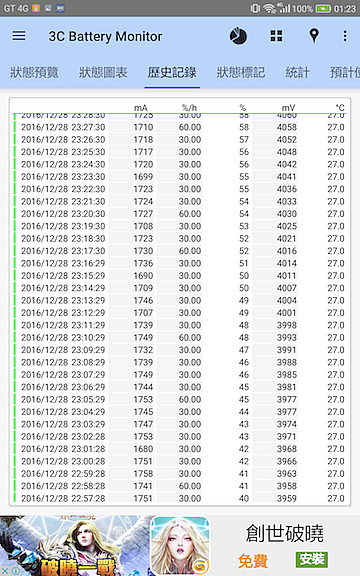Tap the game app icon in ad

click(180, 545)
